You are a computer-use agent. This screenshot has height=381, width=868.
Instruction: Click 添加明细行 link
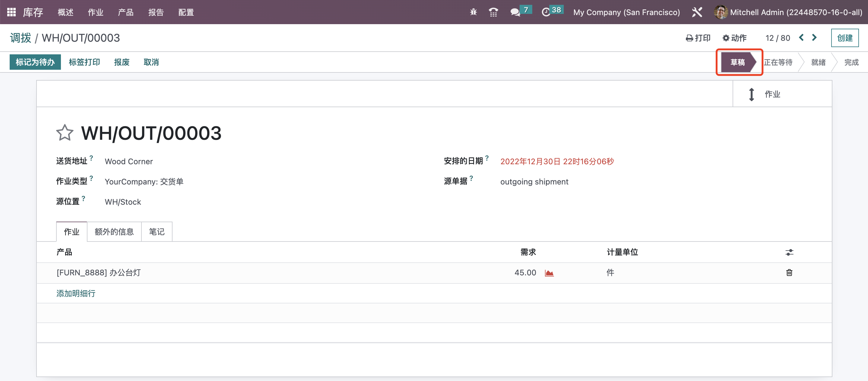[76, 293]
